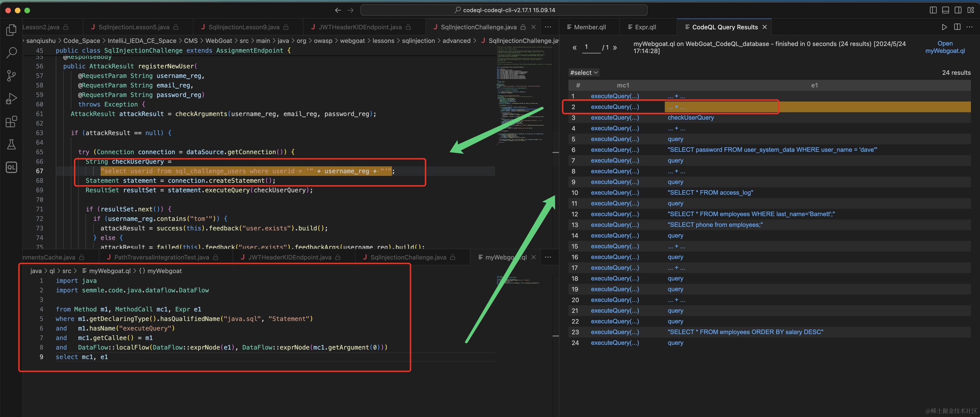Open the Explorer view in activity bar
The height and width of the screenshot is (417, 980).
coord(11,30)
